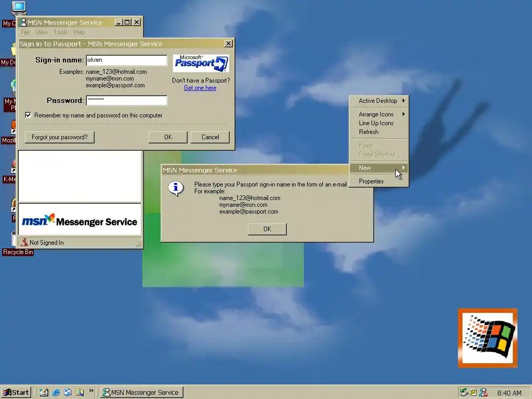Cancel the Passport sign-in dialog

(210, 137)
